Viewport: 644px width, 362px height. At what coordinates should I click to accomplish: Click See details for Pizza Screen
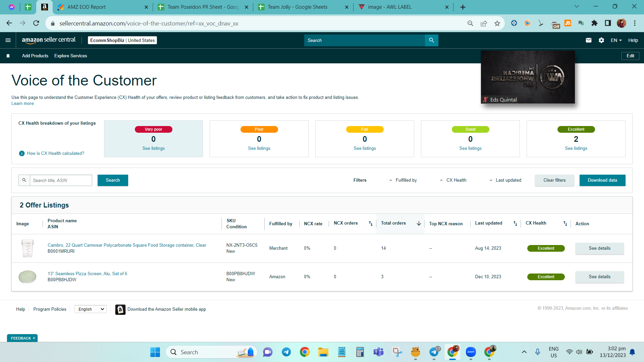599,277
